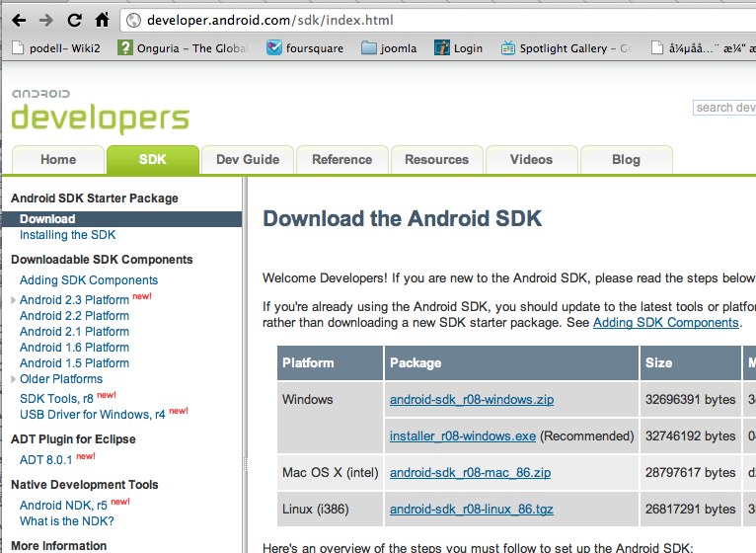756x553 pixels.
Task: Download android-sdk_r08-linux_86.tgz
Action: pyautogui.click(x=472, y=510)
